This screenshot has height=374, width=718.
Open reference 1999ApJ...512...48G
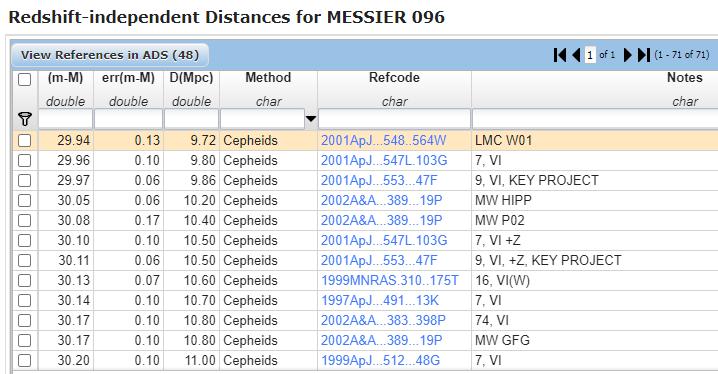[381, 360]
